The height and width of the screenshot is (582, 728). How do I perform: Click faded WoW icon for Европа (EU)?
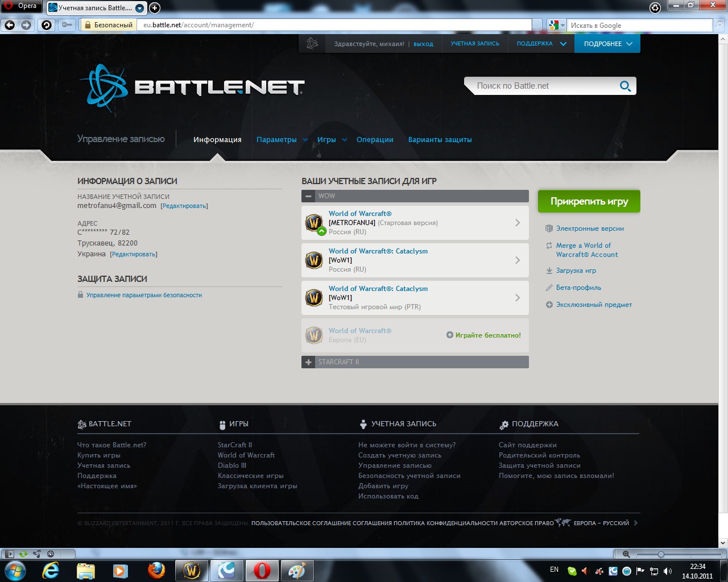pos(314,335)
